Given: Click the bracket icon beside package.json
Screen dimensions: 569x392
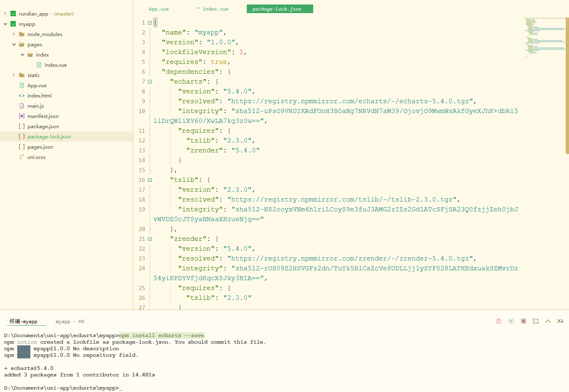Looking at the screenshot, I should point(22,126).
